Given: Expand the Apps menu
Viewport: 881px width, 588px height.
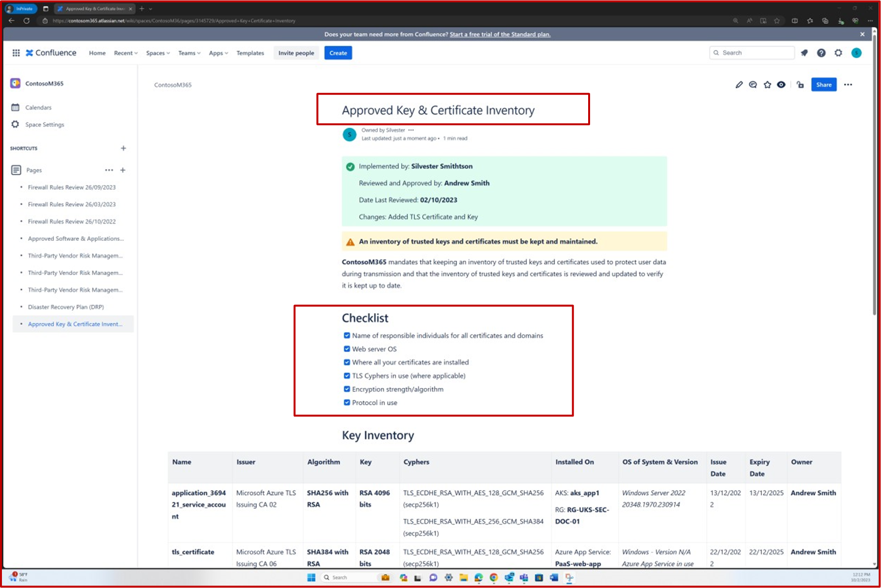Looking at the screenshot, I should coord(218,53).
